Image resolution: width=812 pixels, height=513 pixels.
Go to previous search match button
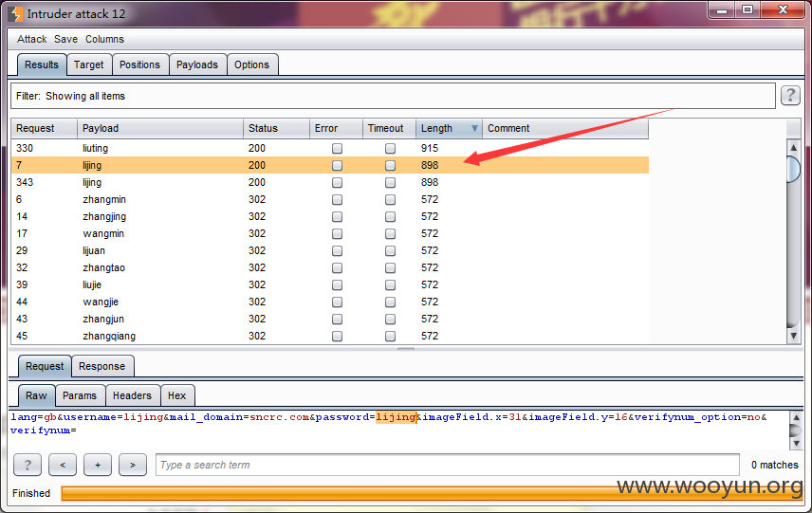point(63,465)
